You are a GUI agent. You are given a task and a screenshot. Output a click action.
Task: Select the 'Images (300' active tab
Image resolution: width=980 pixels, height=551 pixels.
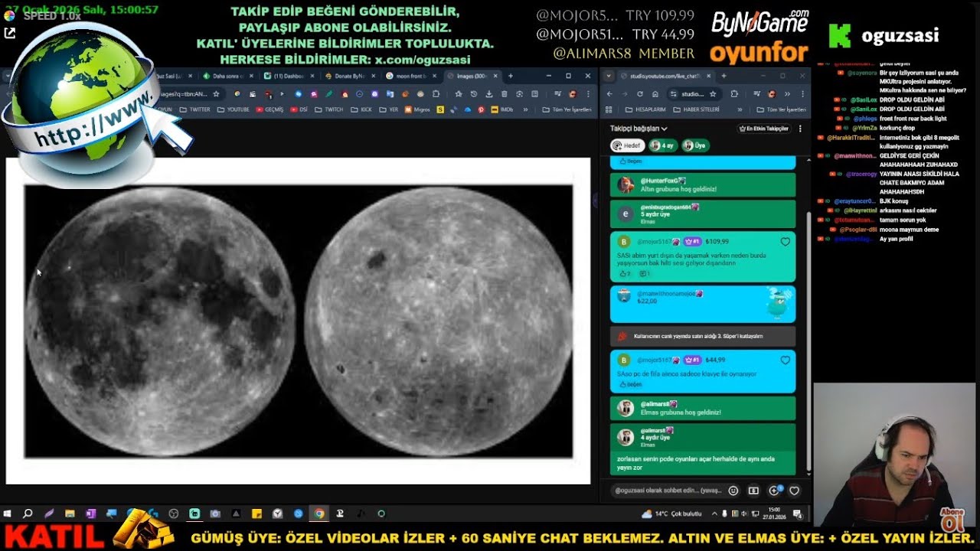472,76
